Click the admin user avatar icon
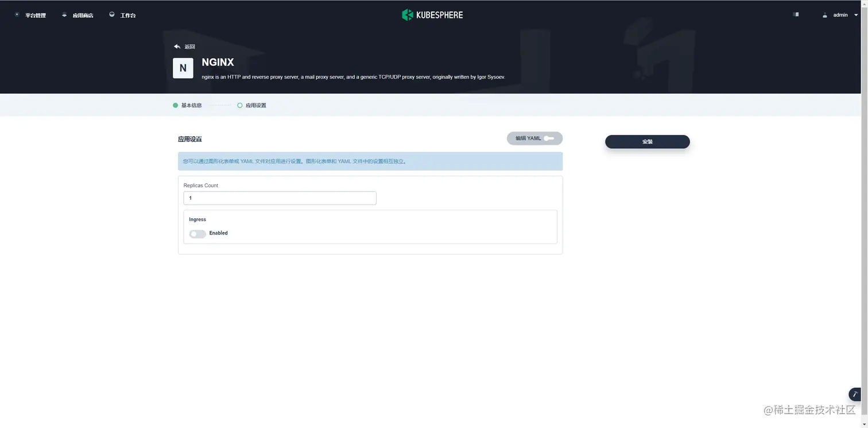Viewport: 868px width, 428px height. pyautogui.click(x=825, y=15)
